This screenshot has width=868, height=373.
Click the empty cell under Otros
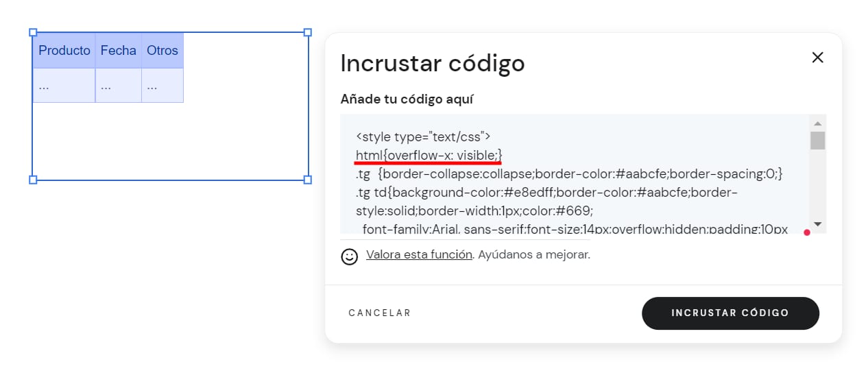tap(162, 86)
